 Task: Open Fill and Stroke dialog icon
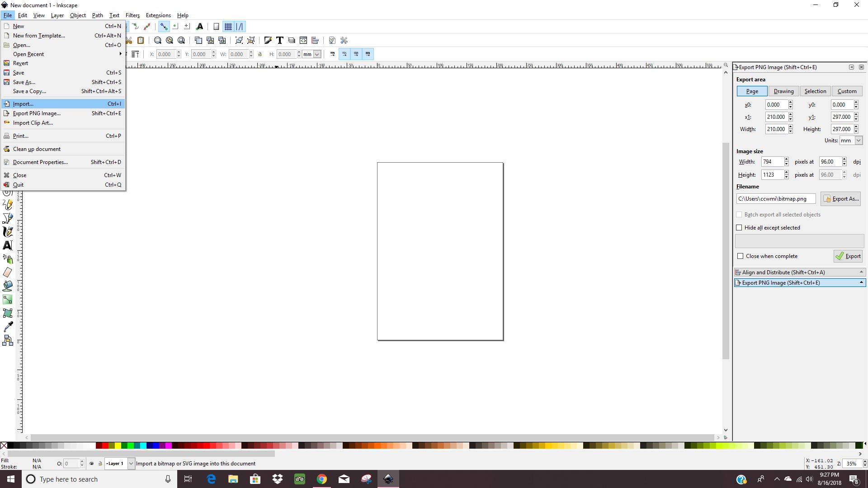click(268, 40)
